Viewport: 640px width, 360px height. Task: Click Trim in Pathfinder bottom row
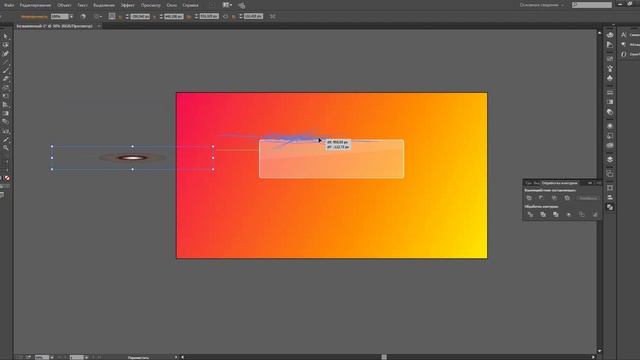[543, 214]
